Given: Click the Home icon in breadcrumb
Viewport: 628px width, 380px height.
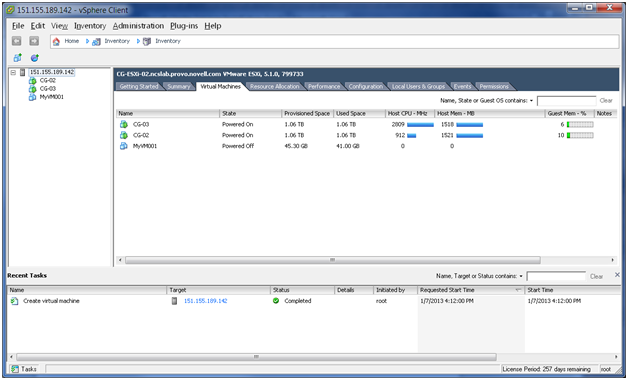Looking at the screenshot, I should pos(56,41).
